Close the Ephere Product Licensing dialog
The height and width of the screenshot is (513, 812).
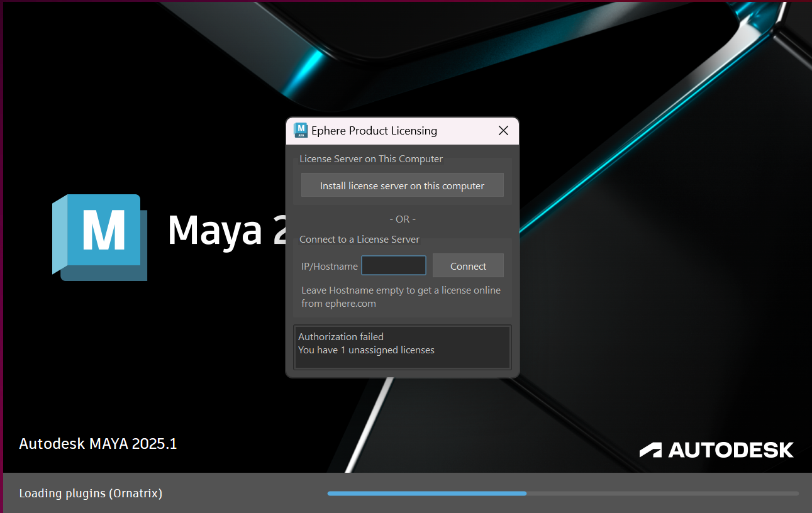(503, 131)
